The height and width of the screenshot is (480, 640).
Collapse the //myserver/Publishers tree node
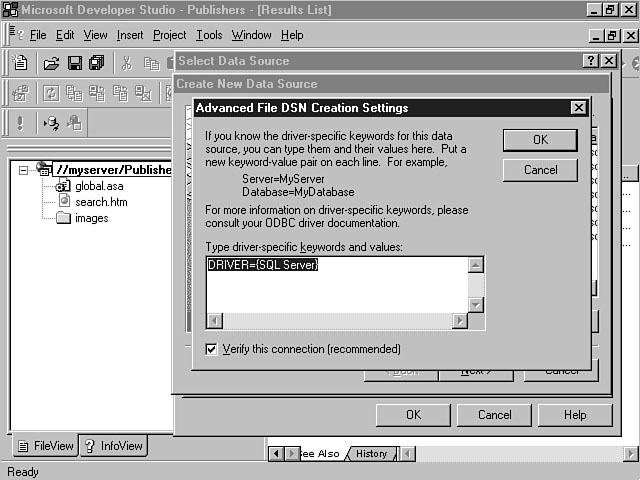point(24,170)
